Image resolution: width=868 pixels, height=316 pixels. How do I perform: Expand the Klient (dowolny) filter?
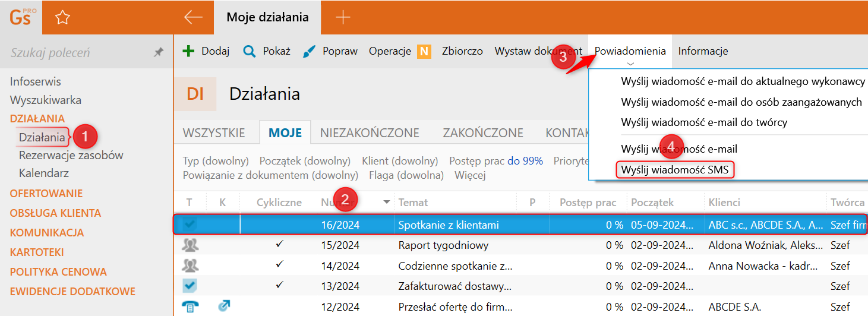[x=400, y=161]
